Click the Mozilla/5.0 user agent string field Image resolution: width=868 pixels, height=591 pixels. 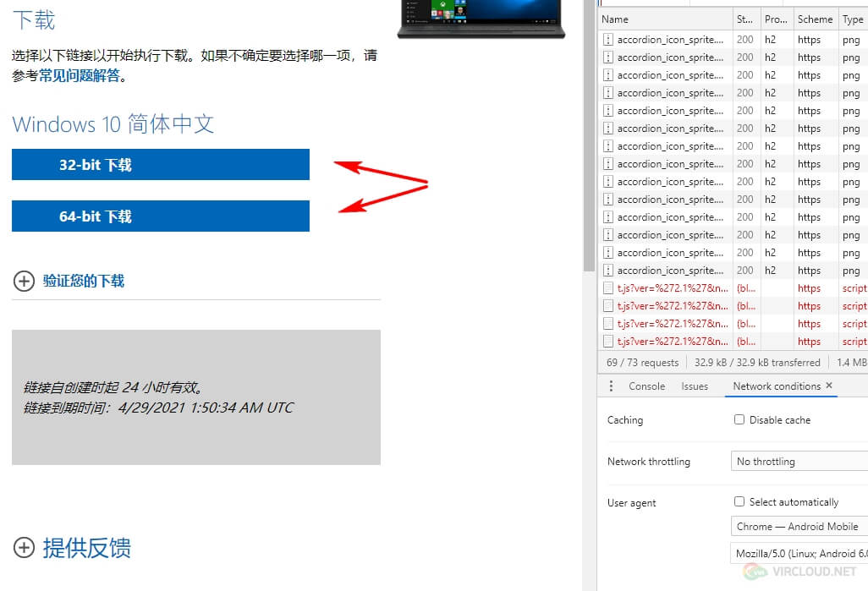(799, 553)
